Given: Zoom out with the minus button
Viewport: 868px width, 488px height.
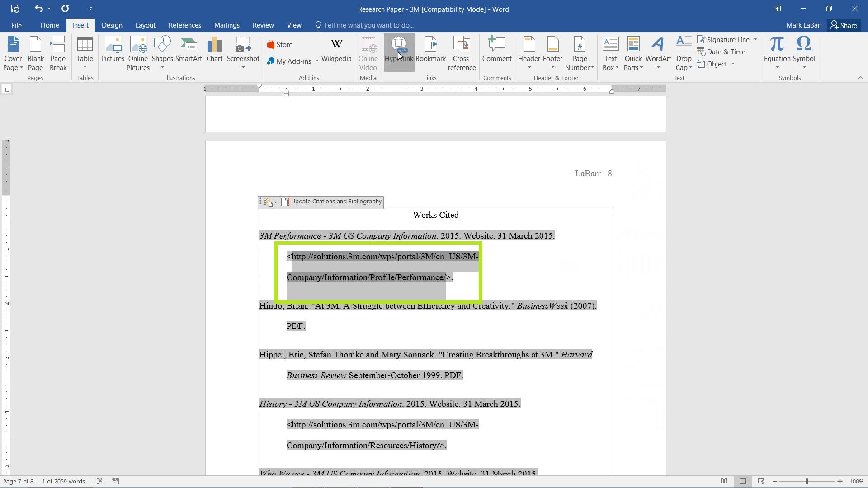Looking at the screenshot, I should coord(775,481).
